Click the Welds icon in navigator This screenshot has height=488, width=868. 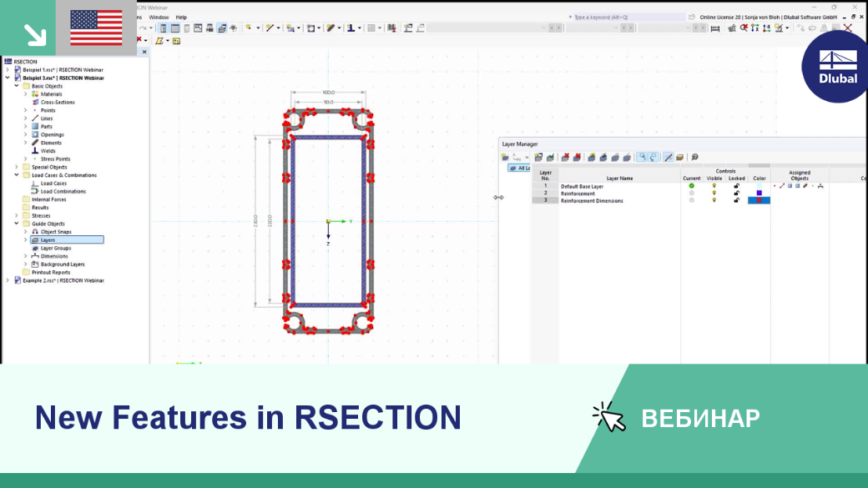tap(35, 150)
